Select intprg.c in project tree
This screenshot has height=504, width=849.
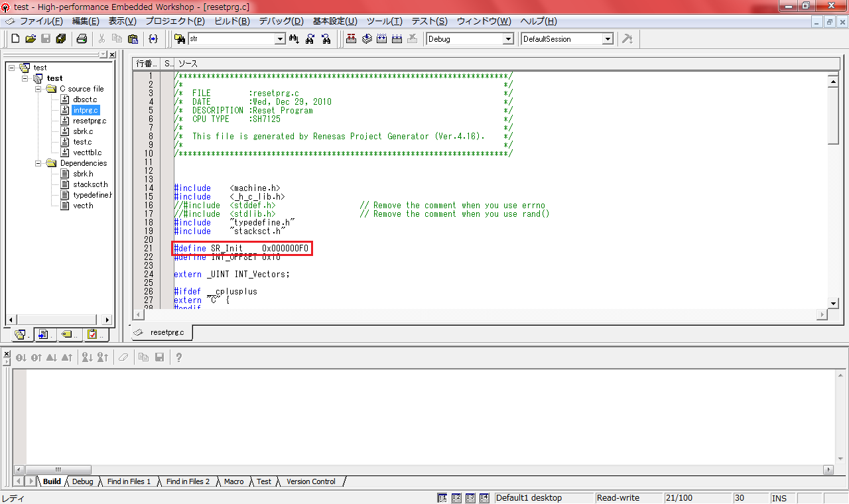(x=86, y=110)
